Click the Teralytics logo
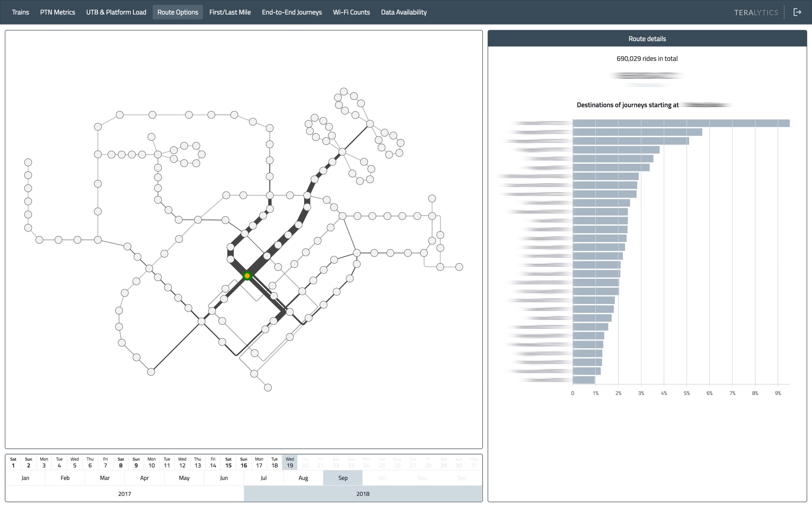Screen dimensions: 812x507 pos(756,12)
